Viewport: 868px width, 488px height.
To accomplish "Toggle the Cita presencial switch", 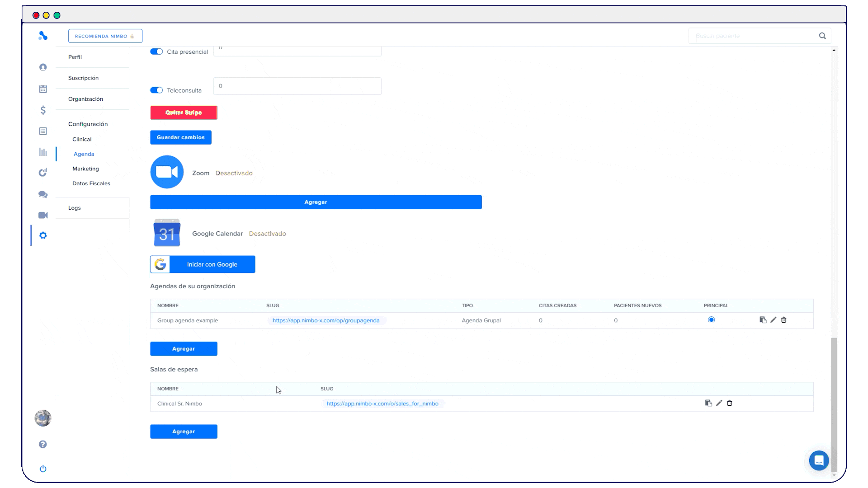I will click(156, 52).
